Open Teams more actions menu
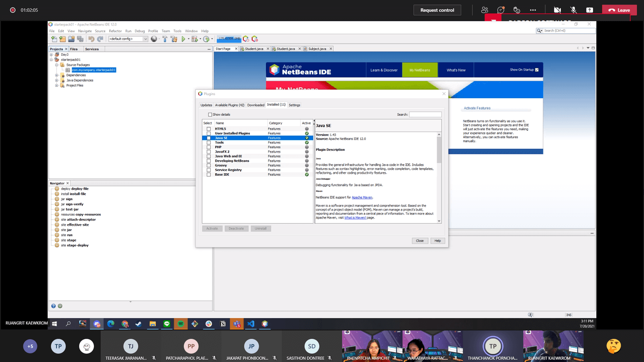The image size is (644, 362). tap(533, 10)
